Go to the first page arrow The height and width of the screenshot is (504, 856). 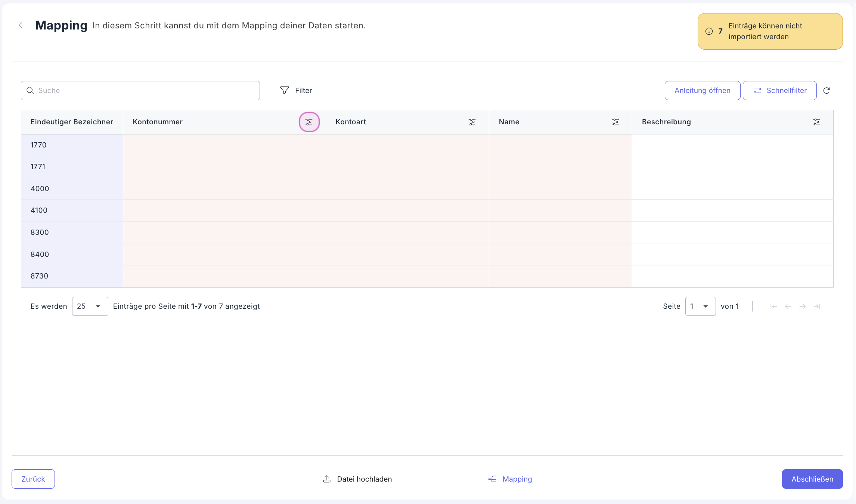click(x=773, y=306)
